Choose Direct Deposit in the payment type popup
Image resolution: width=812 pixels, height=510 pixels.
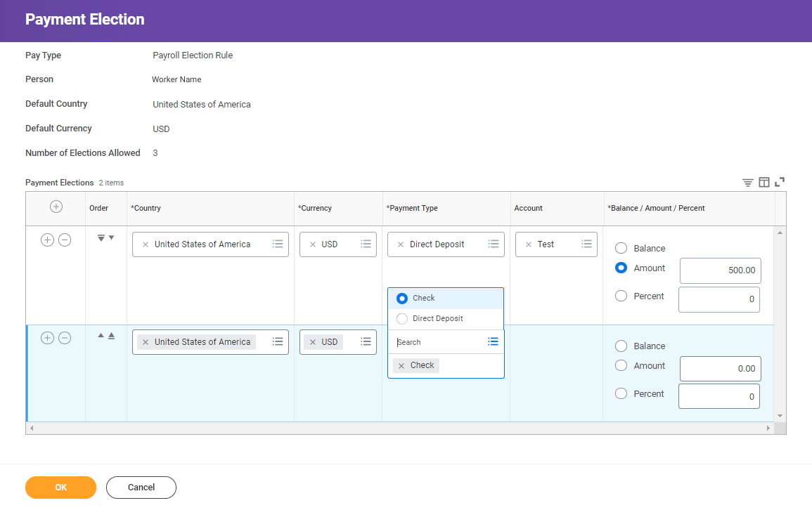click(x=401, y=318)
